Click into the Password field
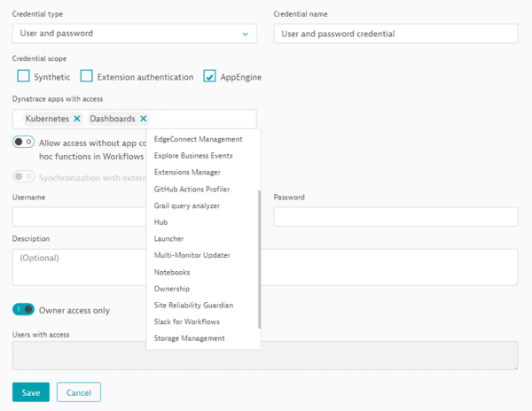This screenshot has width=532, height=411. tap(395, 217)
